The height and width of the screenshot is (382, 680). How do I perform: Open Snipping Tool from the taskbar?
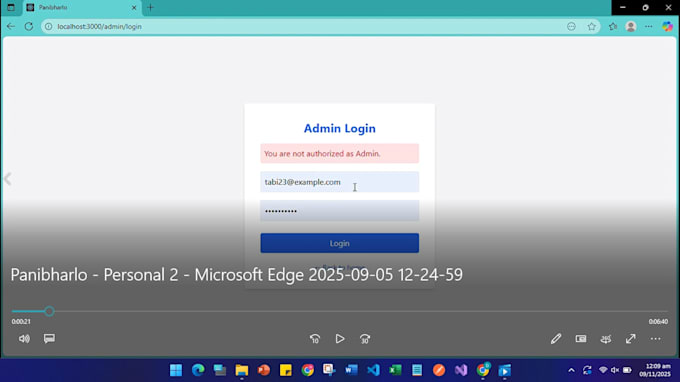click(329, 370)
